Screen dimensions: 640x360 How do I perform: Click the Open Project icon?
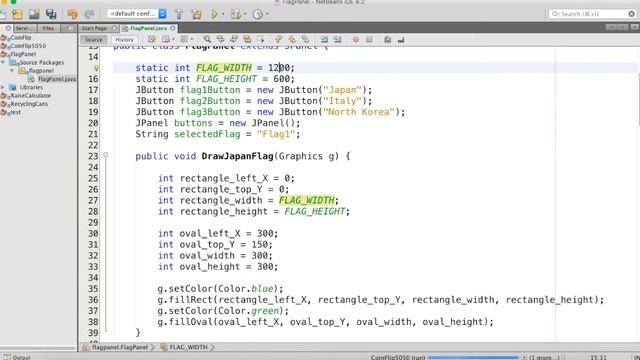(x=34, y=14)
